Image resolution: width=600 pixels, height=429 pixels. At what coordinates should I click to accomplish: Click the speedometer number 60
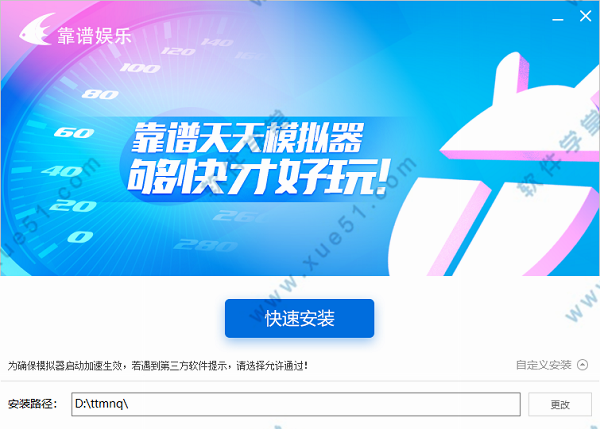point(74,132)
